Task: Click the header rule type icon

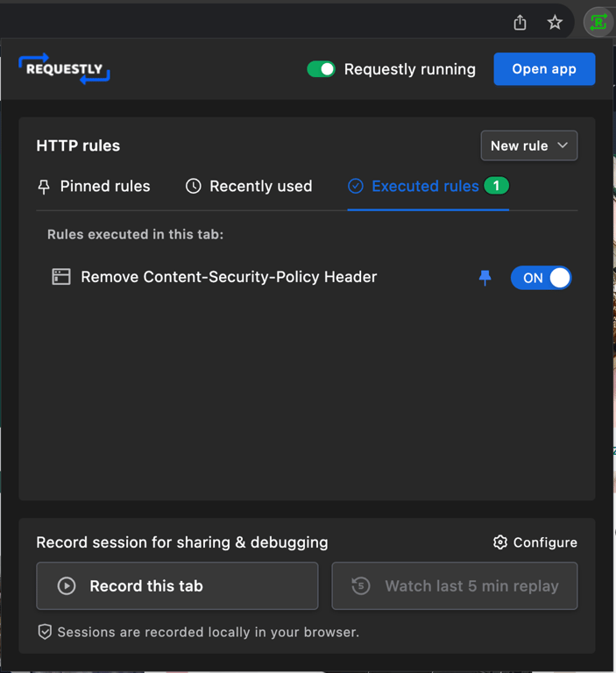Action: (x=61, y=277)
